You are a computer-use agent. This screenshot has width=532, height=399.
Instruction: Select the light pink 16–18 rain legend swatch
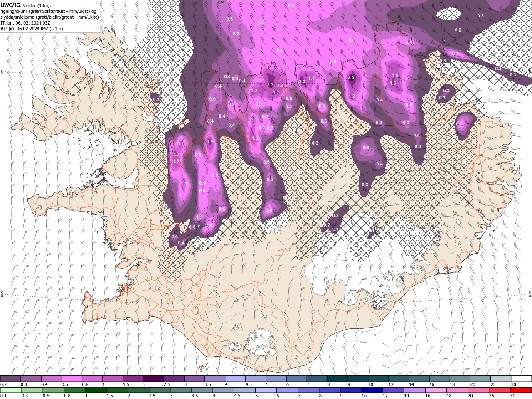[436, 390]
